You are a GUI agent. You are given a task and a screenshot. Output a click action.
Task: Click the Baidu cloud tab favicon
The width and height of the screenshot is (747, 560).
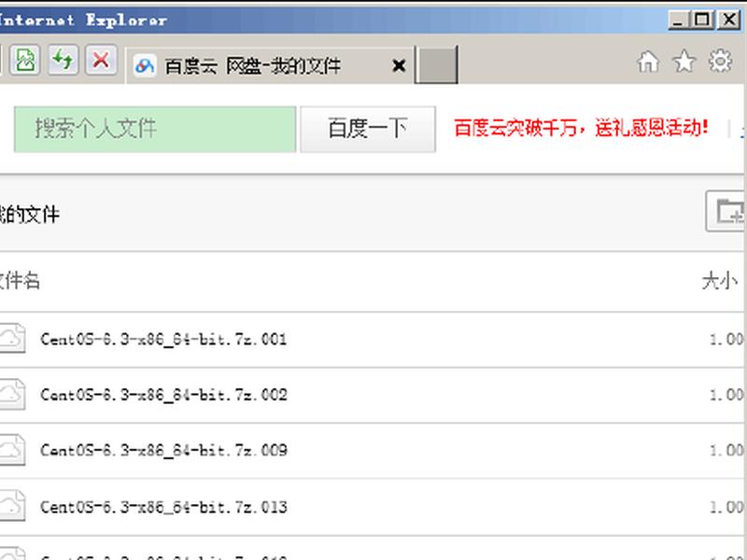tap(145, 65)
